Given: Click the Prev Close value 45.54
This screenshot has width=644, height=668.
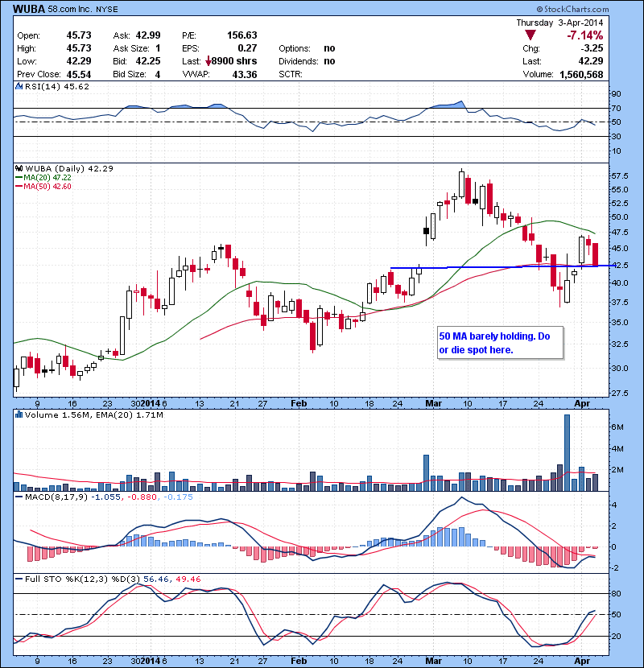Looking at the screenshot, I should tap(78, 74).
